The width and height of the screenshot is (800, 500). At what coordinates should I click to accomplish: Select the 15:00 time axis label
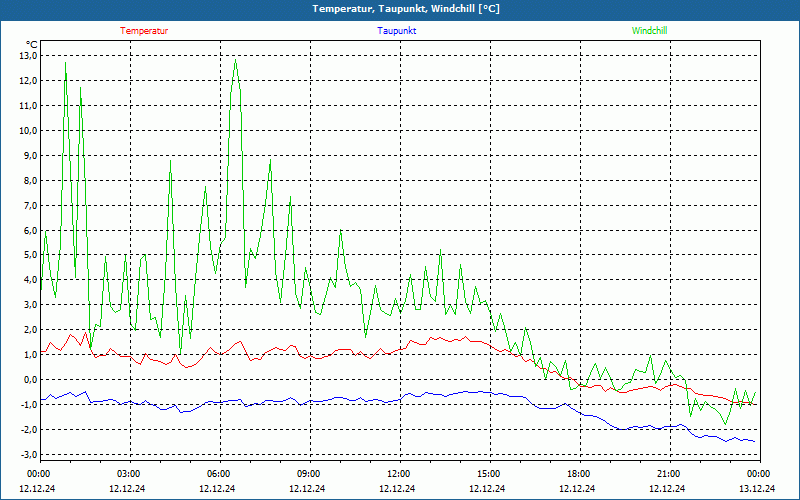tap(489, 474)
